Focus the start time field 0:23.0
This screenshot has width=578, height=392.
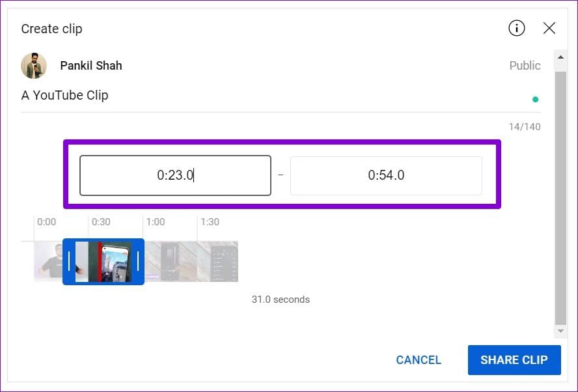(x=176, y=175)
